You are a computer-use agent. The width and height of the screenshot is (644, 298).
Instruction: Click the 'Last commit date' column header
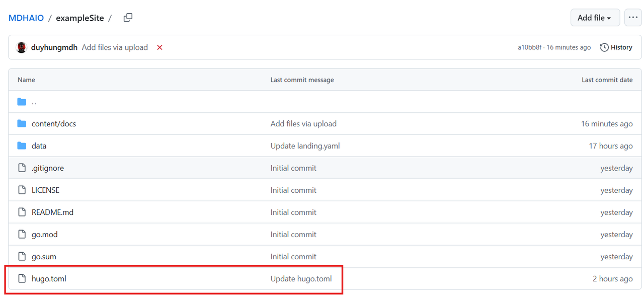point(607,80)
